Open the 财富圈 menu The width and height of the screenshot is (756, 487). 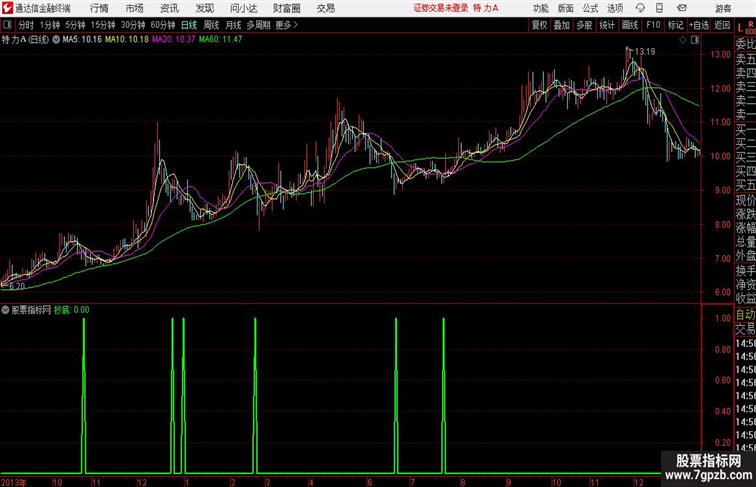point(286,8)
